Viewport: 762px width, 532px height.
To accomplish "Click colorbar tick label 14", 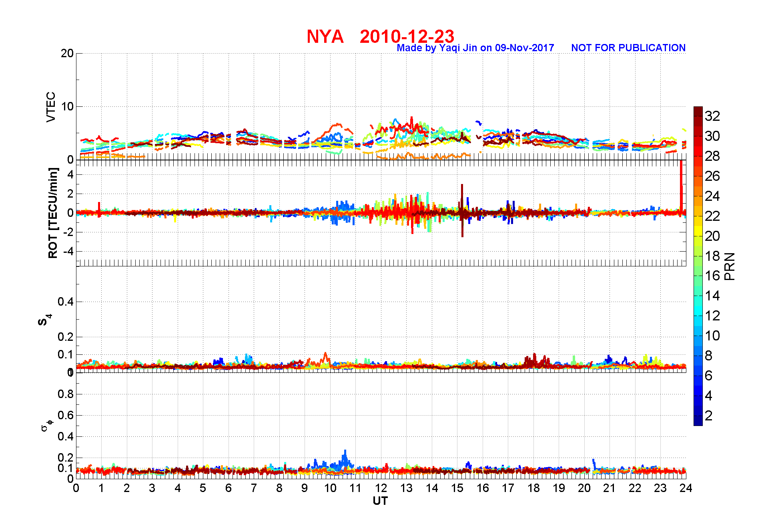I will [712, 296].
